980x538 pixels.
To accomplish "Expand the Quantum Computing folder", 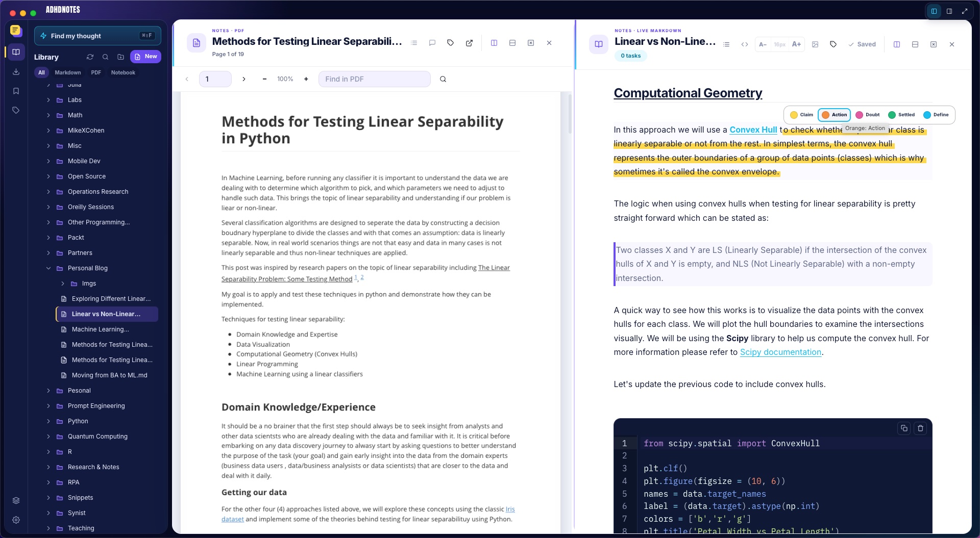I will [x=48, y=437].
